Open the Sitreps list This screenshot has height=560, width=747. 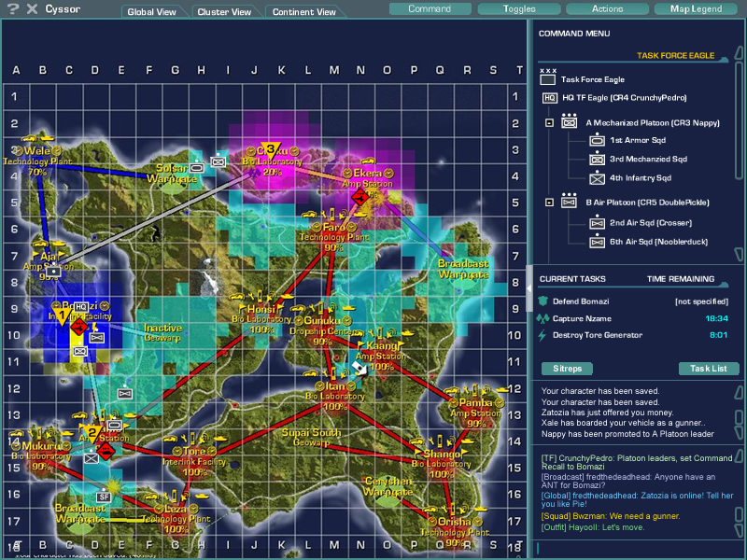click(x=568, y=368)
